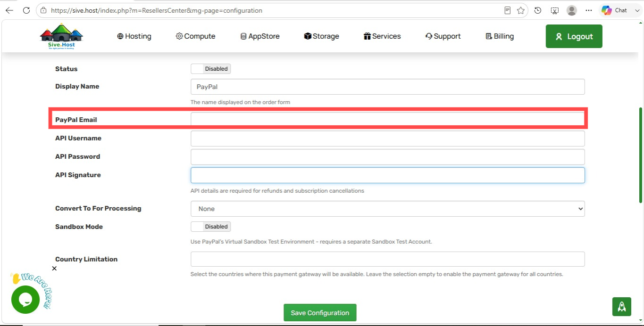Click the 'Country Limitation' label
The image size is (644, 326).
pos(86,259)
